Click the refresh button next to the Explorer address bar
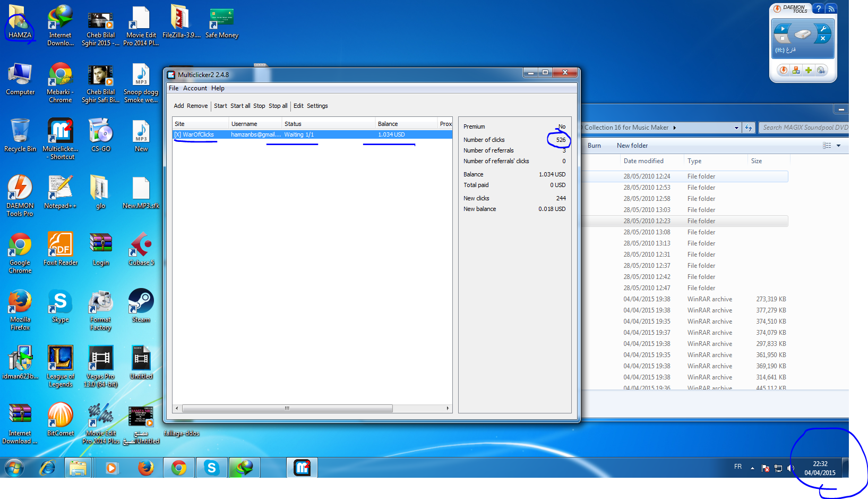 749,128
